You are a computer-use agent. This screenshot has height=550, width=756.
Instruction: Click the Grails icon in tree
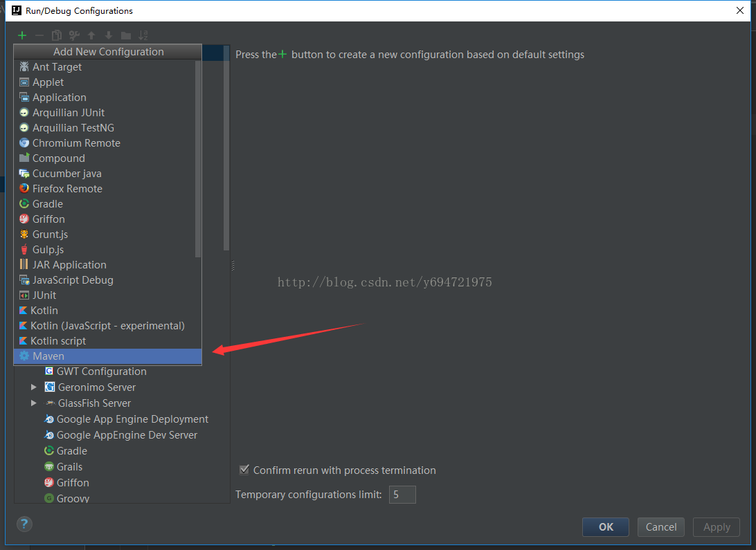pyautogui.click(x=48, y=466)
